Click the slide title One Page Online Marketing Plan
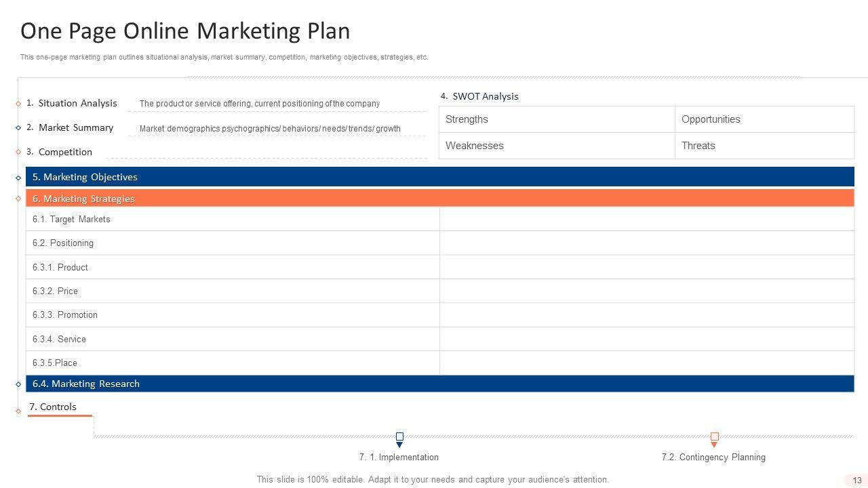868x488 pixels. pos(185,31)
